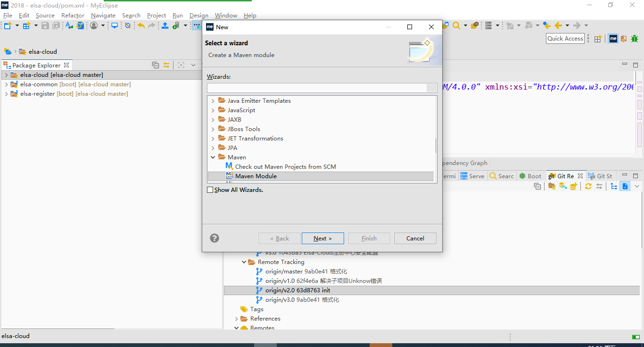Click Create new Git repository icon

(x=574, y=186)
